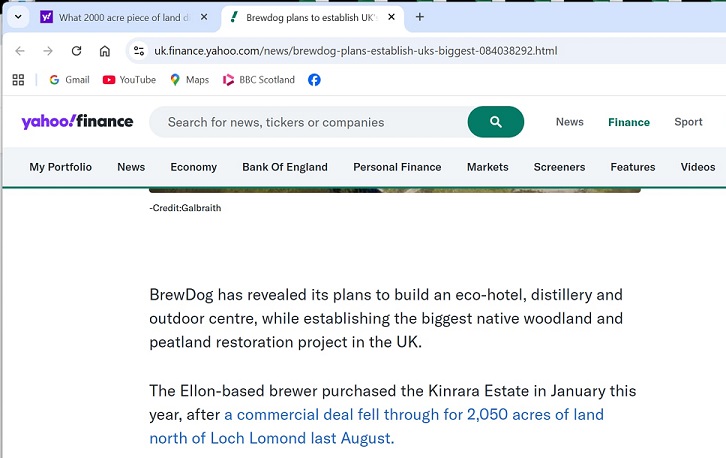Switch to the 'What 2000 acre piece' tab

pyautogui.click(x=120, y=17)
